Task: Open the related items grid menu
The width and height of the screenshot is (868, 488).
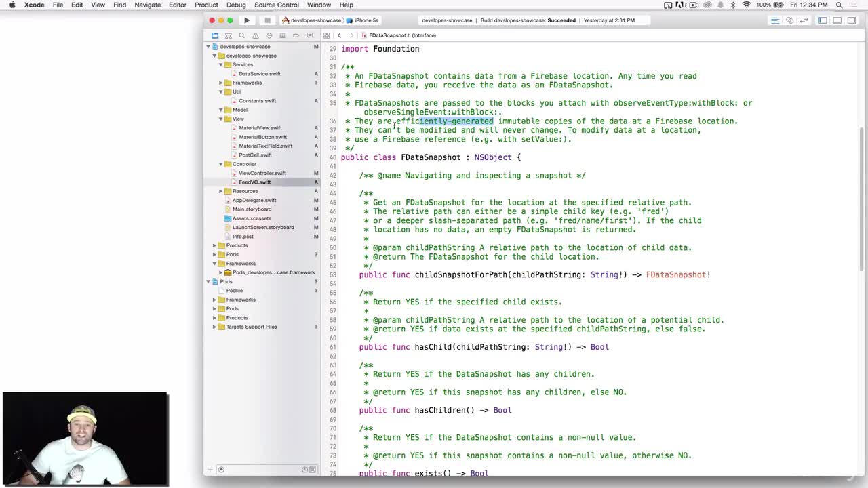Action: 327,35
